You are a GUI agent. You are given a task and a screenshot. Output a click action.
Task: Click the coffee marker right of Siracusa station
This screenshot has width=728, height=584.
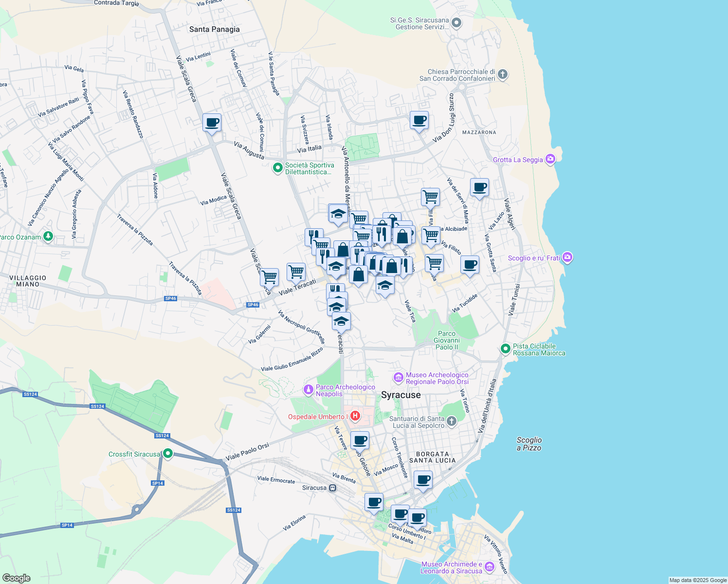(374, 502)
